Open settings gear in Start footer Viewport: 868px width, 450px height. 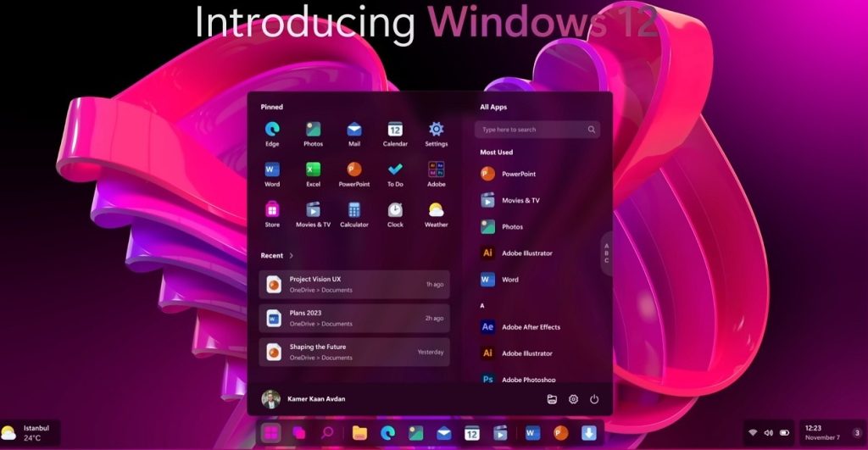[x=574, y=399]
